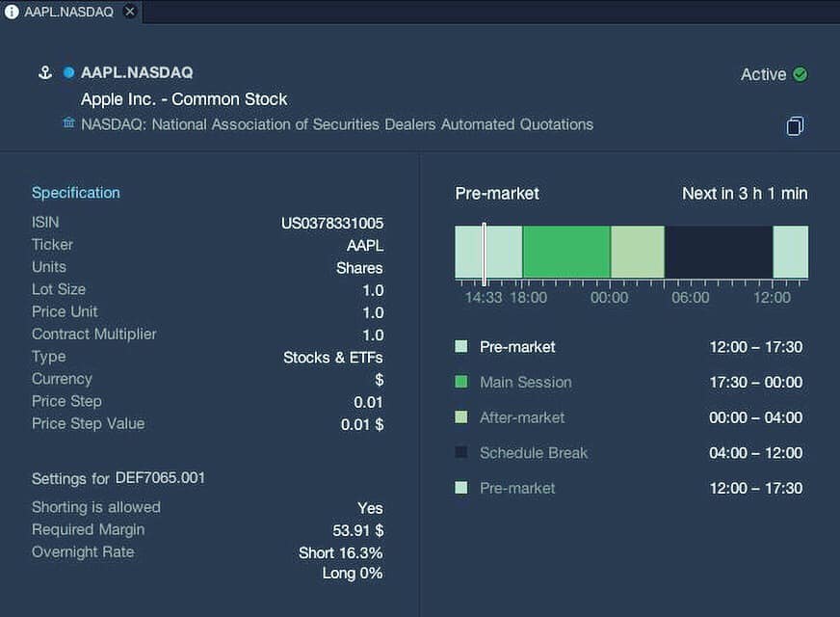
Task: Click the Apple Inc. - Common Stock title
Action: click(x=184, y=99)
